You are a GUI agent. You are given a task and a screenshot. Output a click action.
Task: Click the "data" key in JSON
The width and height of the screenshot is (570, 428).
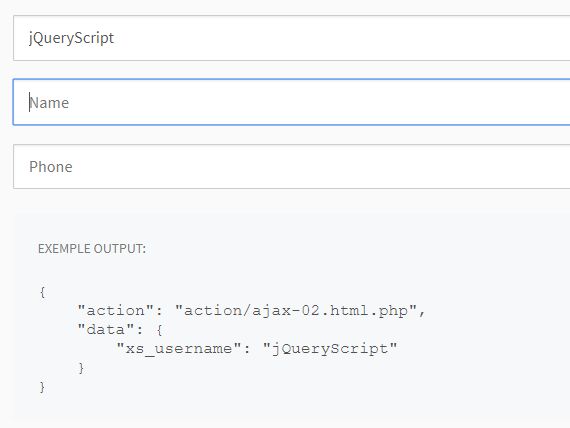click(x=106, y=329)
